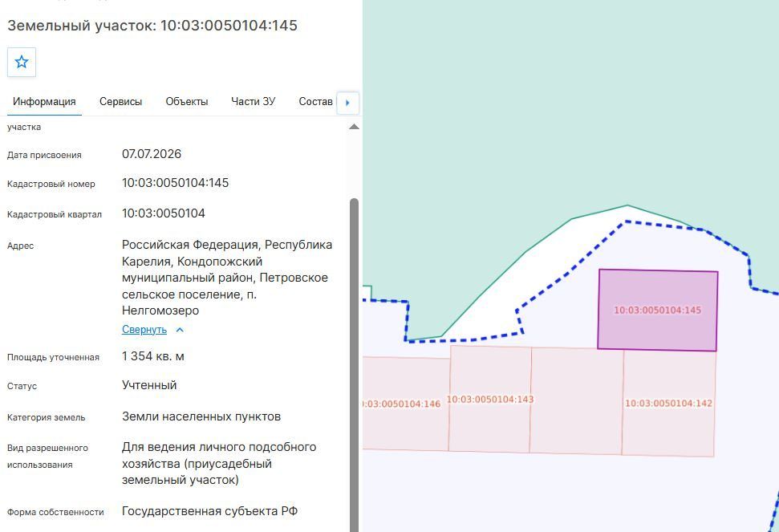Select parcel 10:03:0050104:142 on the map

pos(668,404)
